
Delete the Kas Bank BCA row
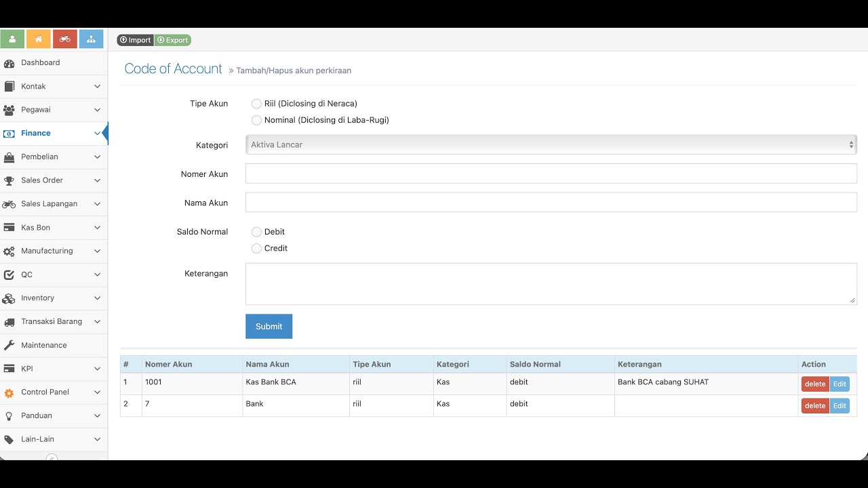click(x=815, y=384)
